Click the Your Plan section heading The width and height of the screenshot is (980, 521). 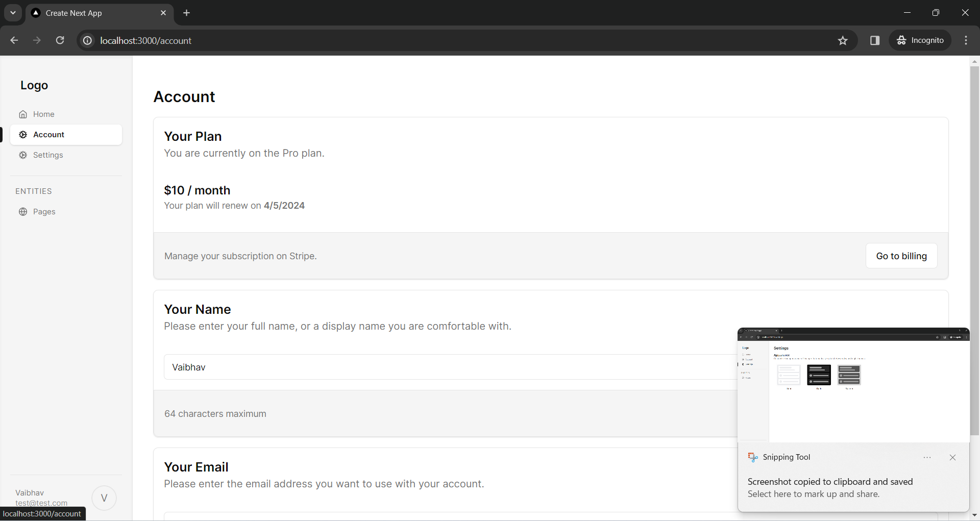[193, 136]
